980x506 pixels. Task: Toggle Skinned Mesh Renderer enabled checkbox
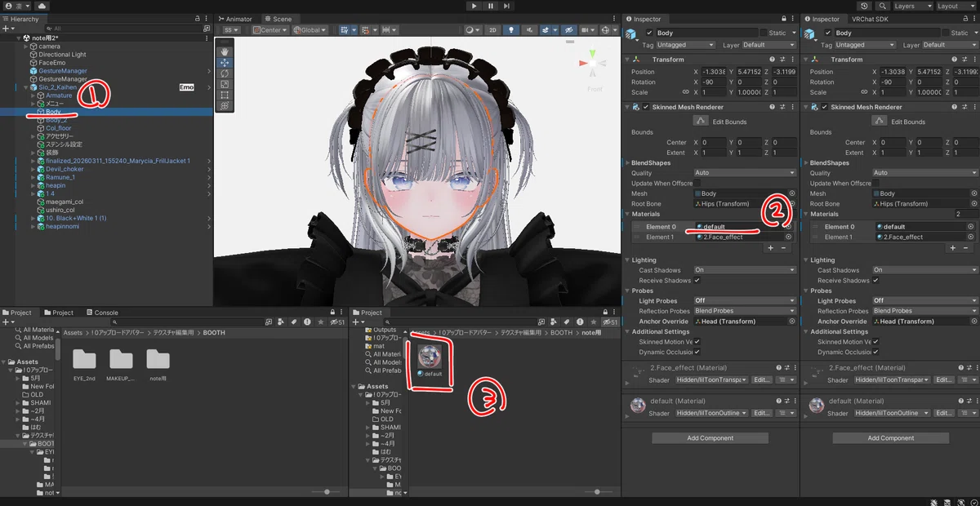(x=645, y=107)
